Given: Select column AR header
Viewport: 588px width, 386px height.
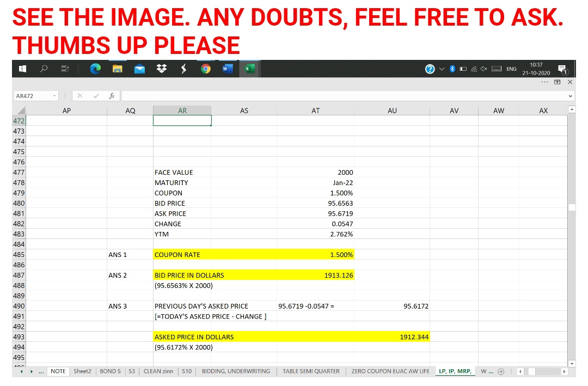Looking at the screenshot, I should (x=182, y=111).
